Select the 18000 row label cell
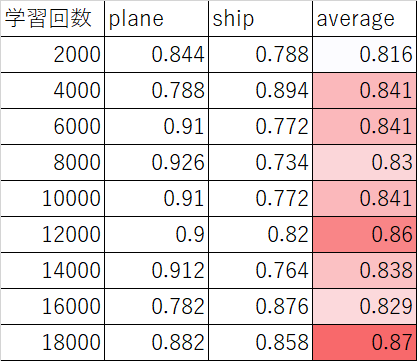 (52, 342)
